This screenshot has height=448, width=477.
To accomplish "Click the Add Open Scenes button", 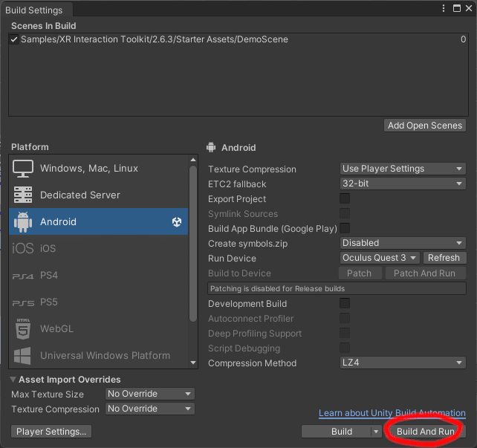I will pyautogui.click(x=425, y=126).
